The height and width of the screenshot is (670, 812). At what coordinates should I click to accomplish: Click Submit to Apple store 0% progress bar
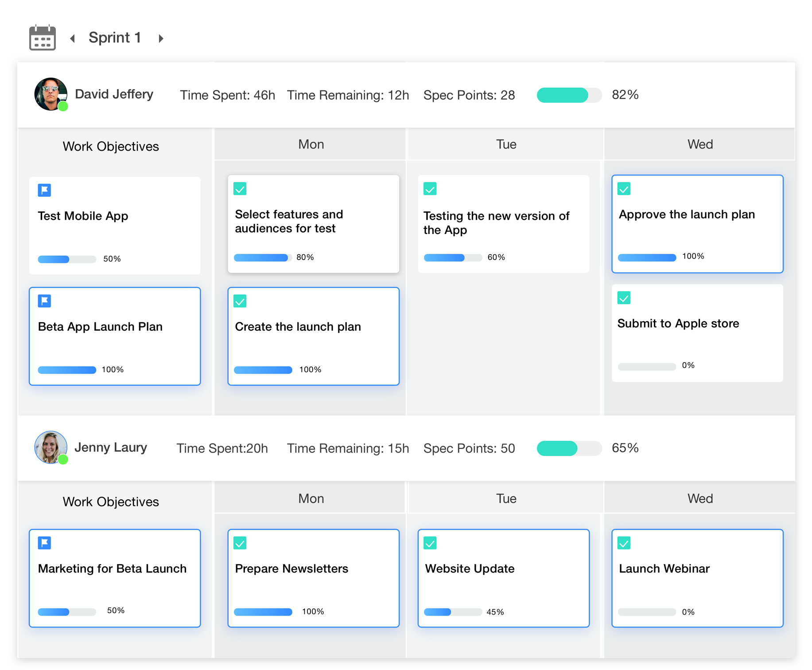click(x=647, y=366)
